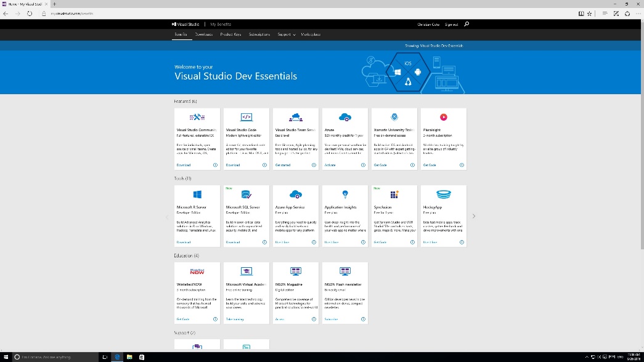Click the Xamarin University icon
This screenshot has width=644, height=362.
click(x=394, y=118)
